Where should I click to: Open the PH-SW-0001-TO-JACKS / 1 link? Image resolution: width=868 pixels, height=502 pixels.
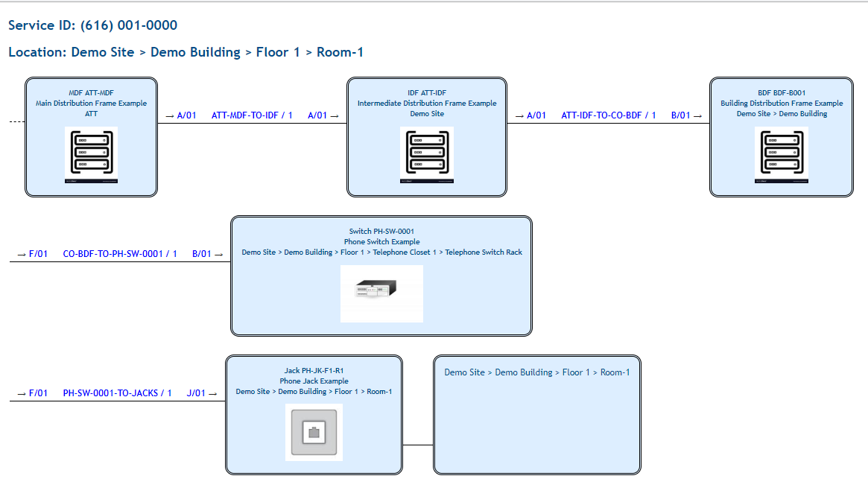(116, 393)
